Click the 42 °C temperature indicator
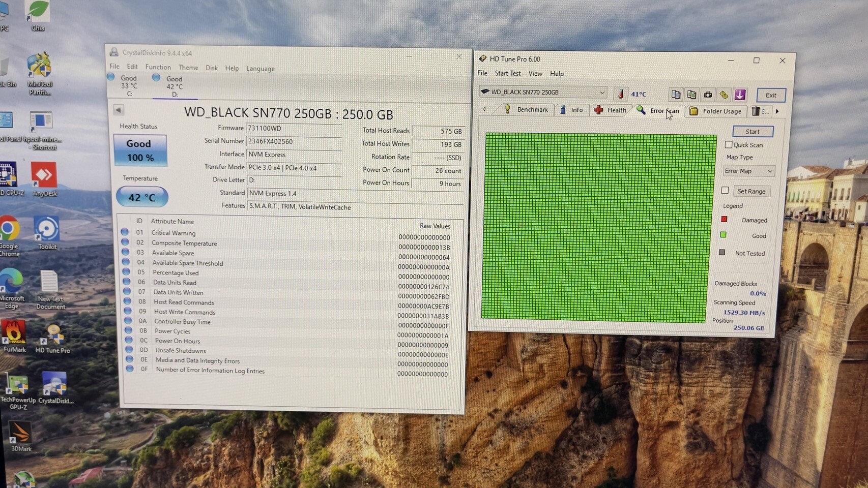868x488 pixels. tap(142, 197)
